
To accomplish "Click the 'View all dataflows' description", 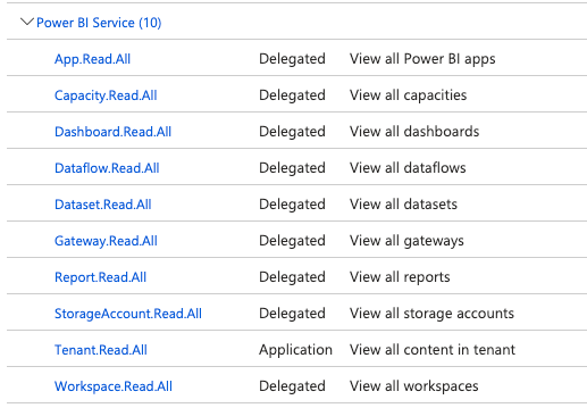I will click(408, 168).
